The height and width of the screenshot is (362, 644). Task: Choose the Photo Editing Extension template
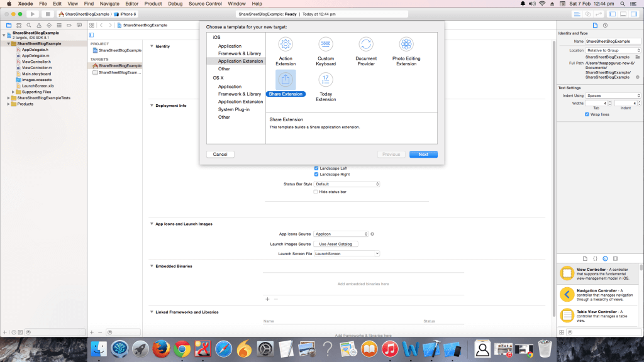click(x=406, y=44)
